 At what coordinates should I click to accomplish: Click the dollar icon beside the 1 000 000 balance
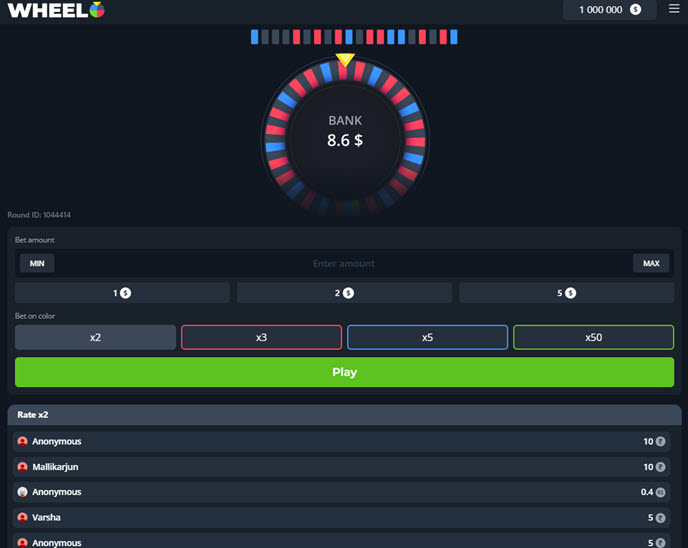[x=636, y=10]
